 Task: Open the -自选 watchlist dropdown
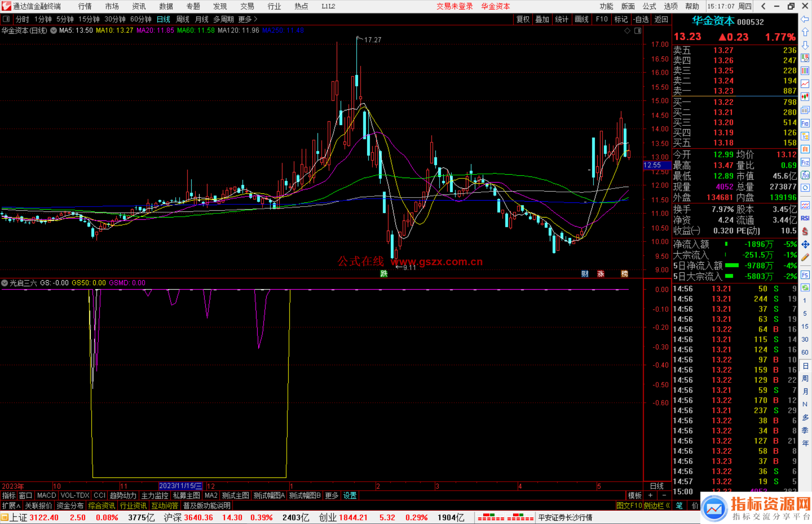(641, 19)
